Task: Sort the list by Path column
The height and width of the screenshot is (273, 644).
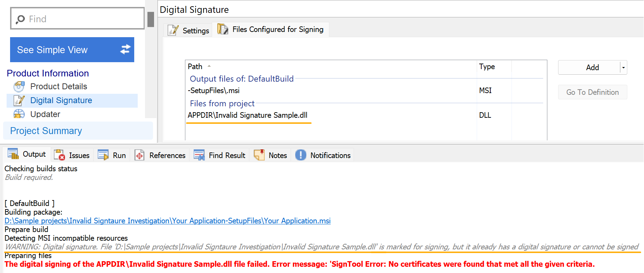Action: pos(195,66)
